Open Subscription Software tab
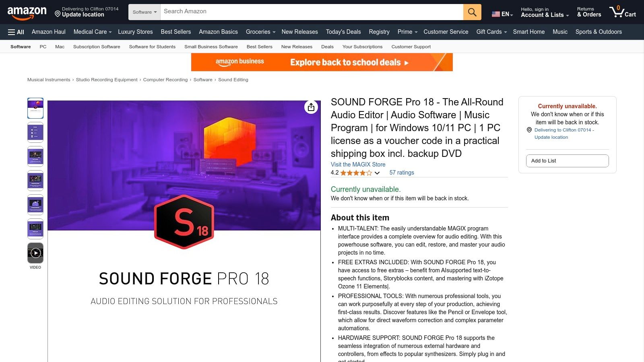Screen dimensions: 644x362 [97, 47]
